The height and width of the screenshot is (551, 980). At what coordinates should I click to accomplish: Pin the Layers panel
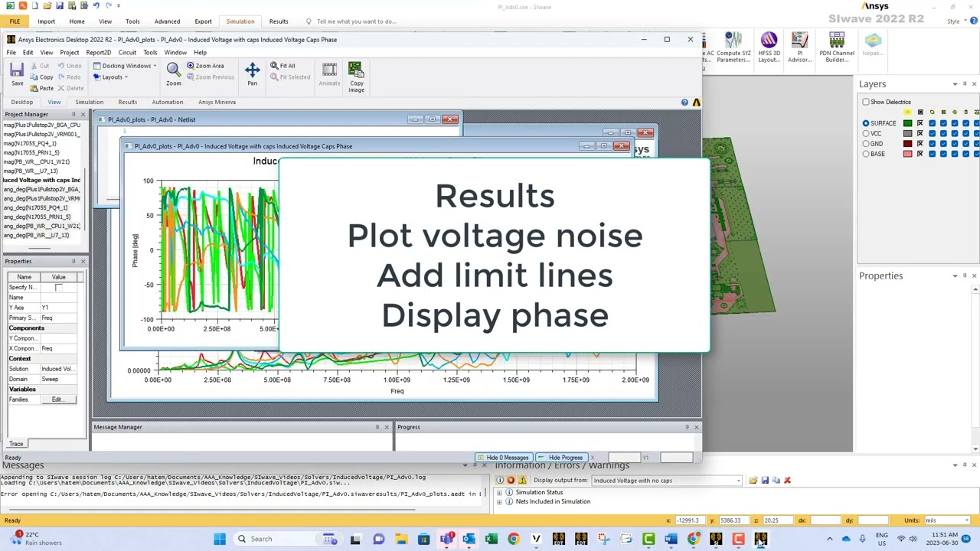964,83
